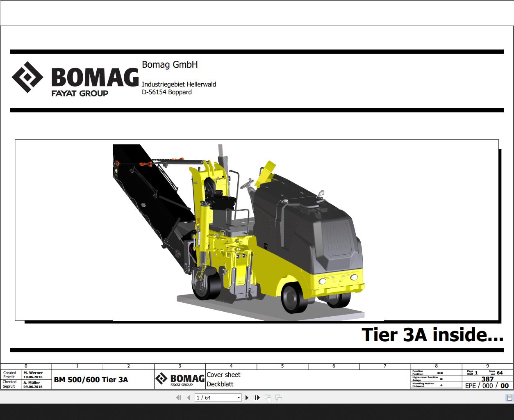Select the 'D-56154 Boppard' address line
The image size is (514, 420).
click(167, 92)
